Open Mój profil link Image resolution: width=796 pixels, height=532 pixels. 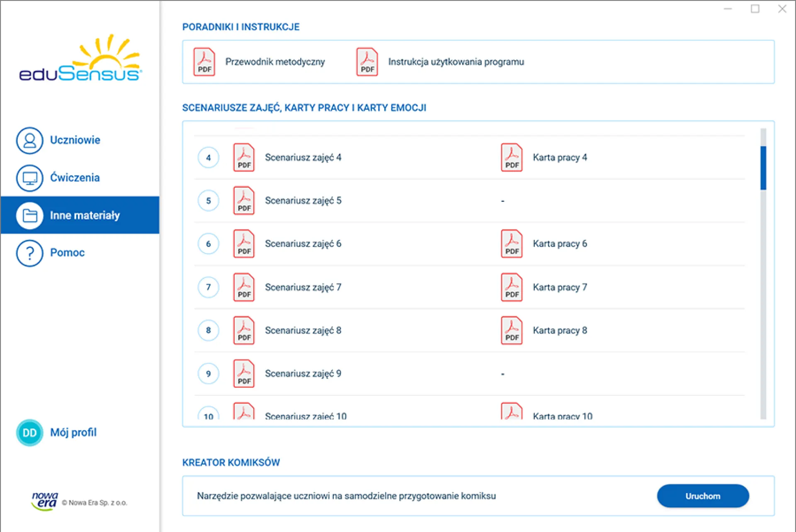73,433
